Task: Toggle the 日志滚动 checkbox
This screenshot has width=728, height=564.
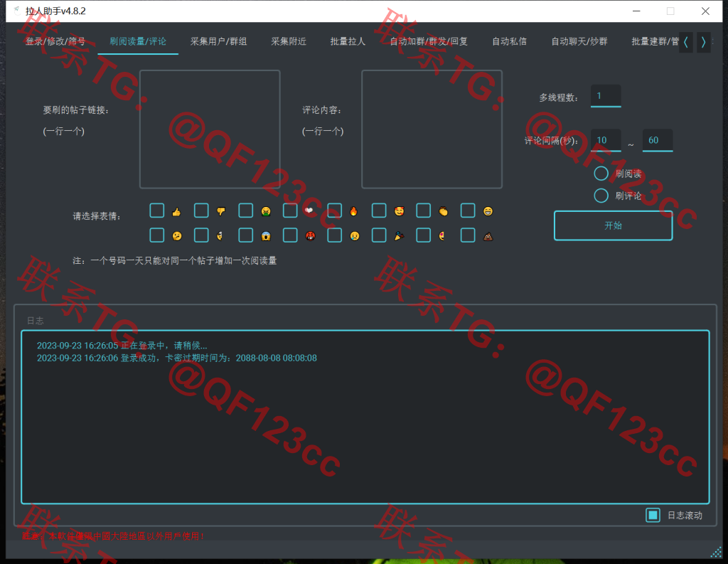Action: click(x=653, y=515)
